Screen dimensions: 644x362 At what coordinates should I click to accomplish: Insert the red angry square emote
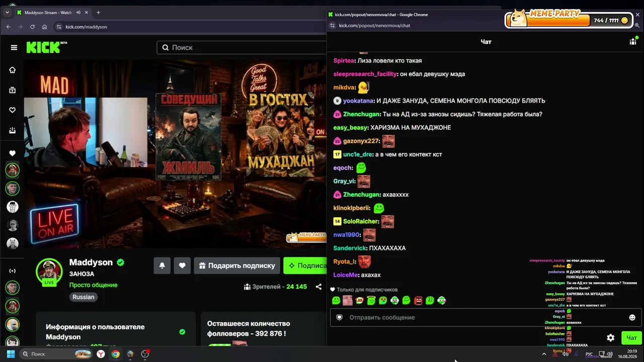click(x=418, y=301)
